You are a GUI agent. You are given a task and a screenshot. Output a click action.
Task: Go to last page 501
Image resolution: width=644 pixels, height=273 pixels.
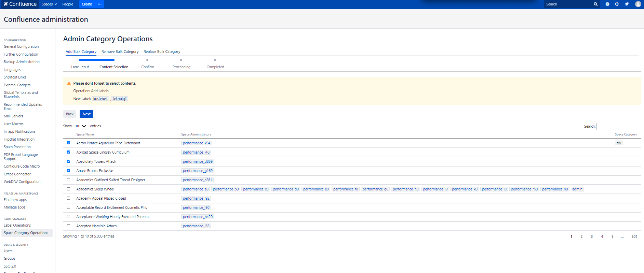(x=634, y=236)
